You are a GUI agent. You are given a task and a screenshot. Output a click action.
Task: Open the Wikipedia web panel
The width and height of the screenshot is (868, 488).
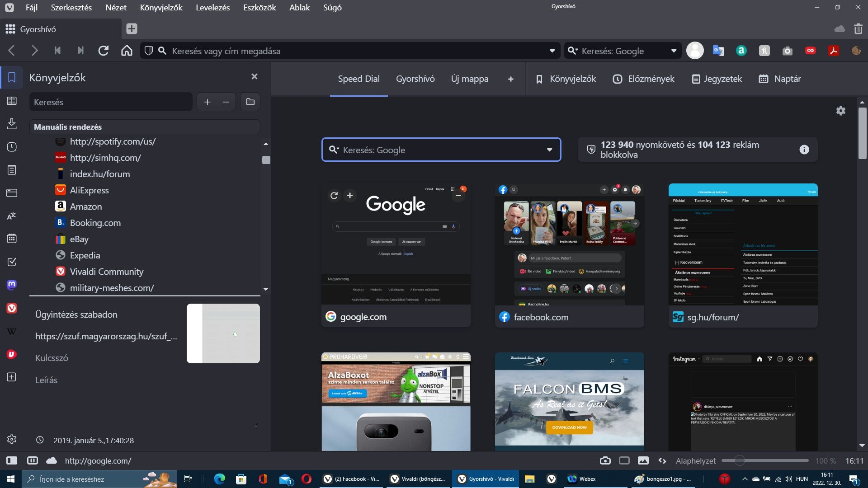click(12, 331)
